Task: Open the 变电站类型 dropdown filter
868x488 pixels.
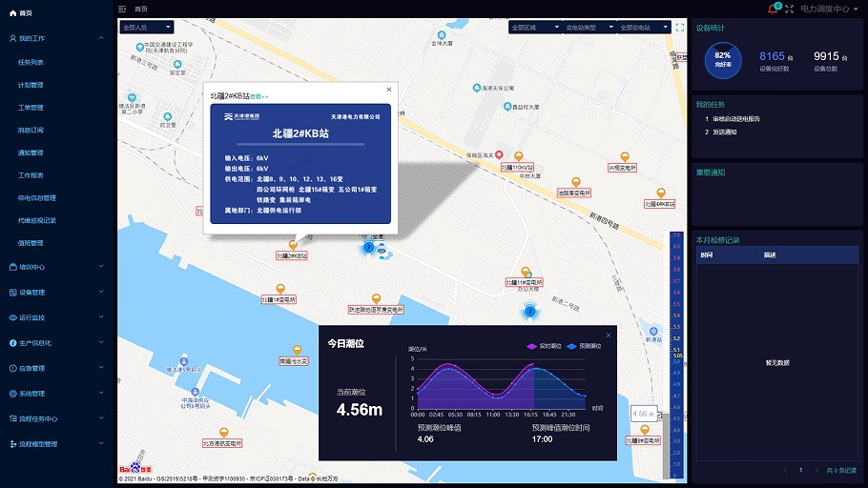Action: coord(589,28)
